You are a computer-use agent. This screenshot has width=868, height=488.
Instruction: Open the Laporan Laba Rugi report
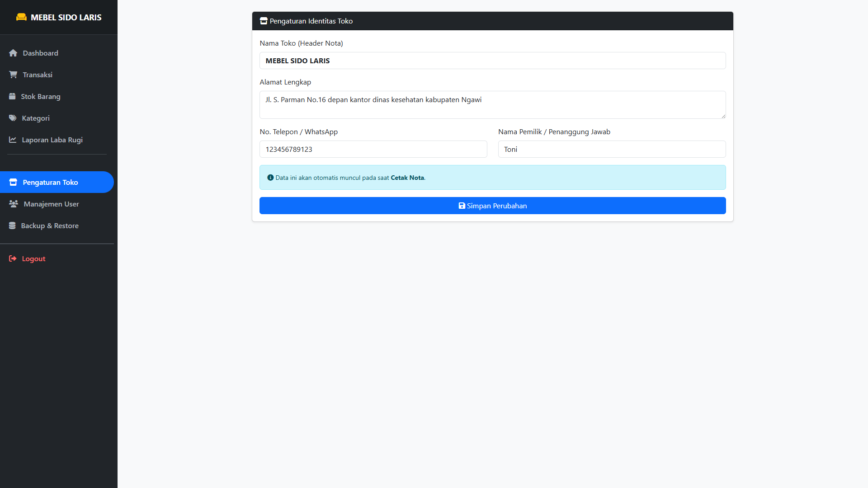pos(52,140)
